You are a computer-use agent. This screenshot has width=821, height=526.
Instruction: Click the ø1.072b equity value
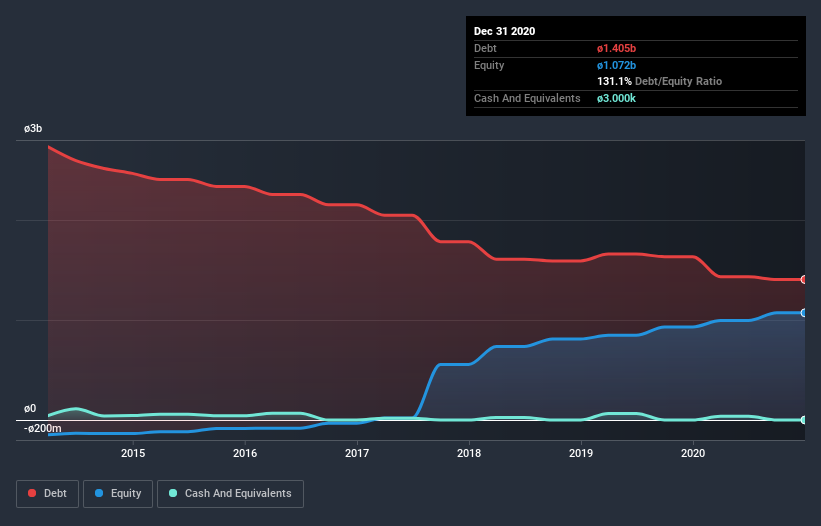pos(616,65)
